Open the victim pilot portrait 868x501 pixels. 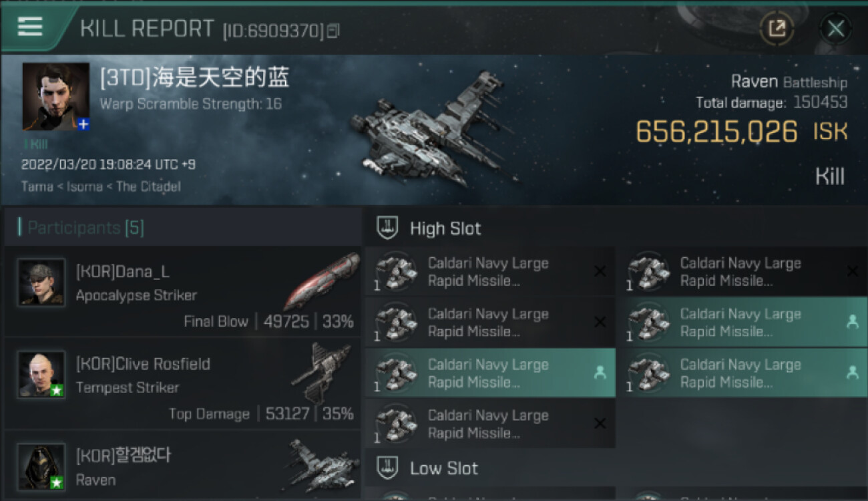coord(56,96)
